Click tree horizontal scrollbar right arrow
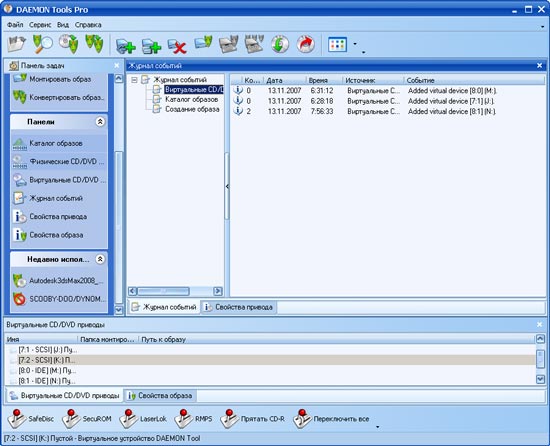The width and height of the screenshot is (550, 446). pyautogui.click(x=217, y=291)
